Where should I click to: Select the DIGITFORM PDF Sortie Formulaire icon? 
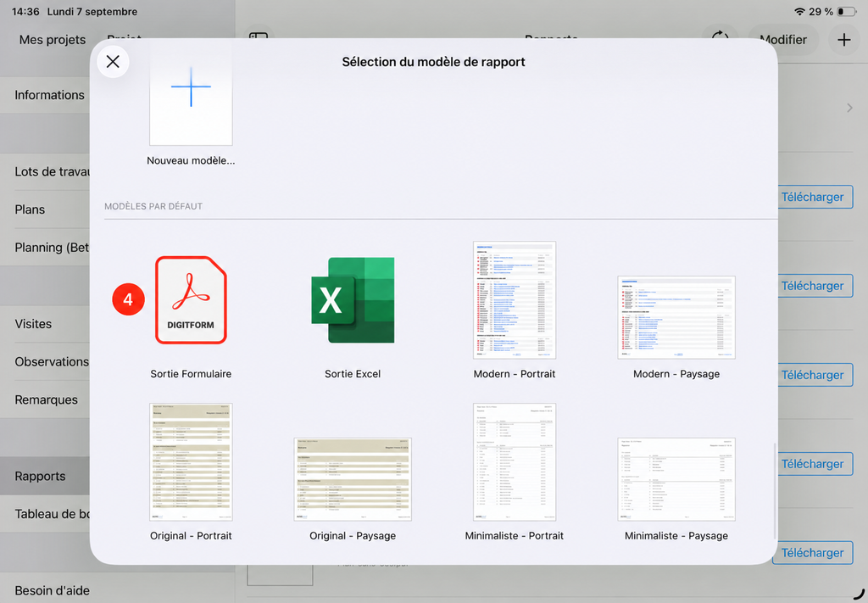click(191, 300)
